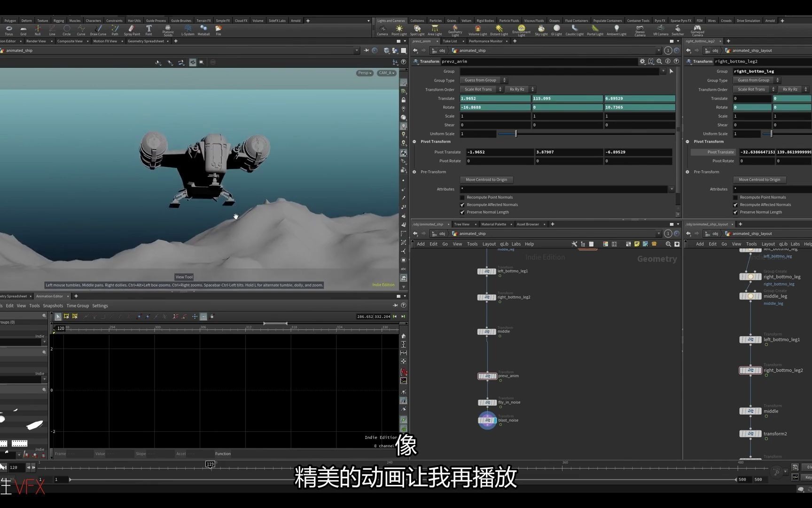
Task: Toggle Recompute Point Normals in prevz_anim
Action: click(462, 198)
